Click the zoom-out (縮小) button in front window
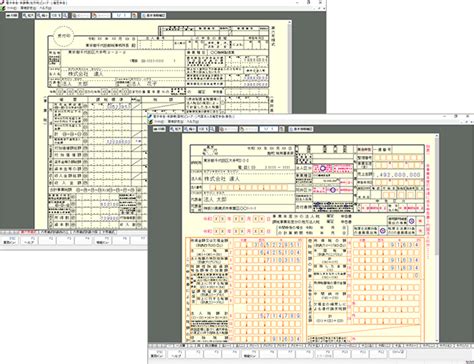Screen dimensions: 474x364 (x=190, y=129)
